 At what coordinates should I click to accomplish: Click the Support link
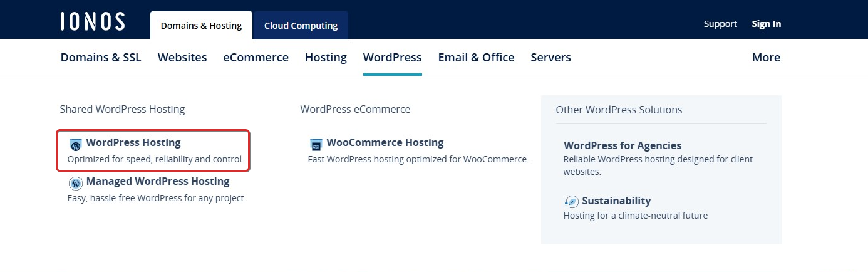pyautogui.click(x=720, y=24)
